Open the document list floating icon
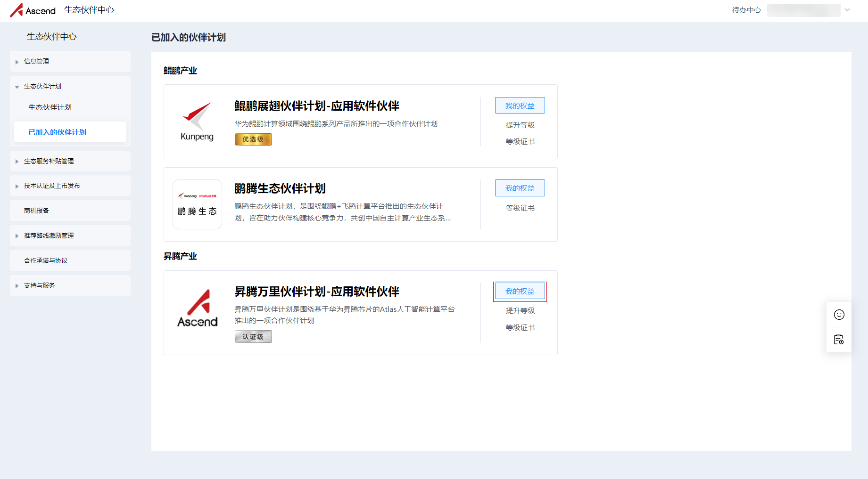This screenshot has width=868, height=479. click(x=839, y=340)
